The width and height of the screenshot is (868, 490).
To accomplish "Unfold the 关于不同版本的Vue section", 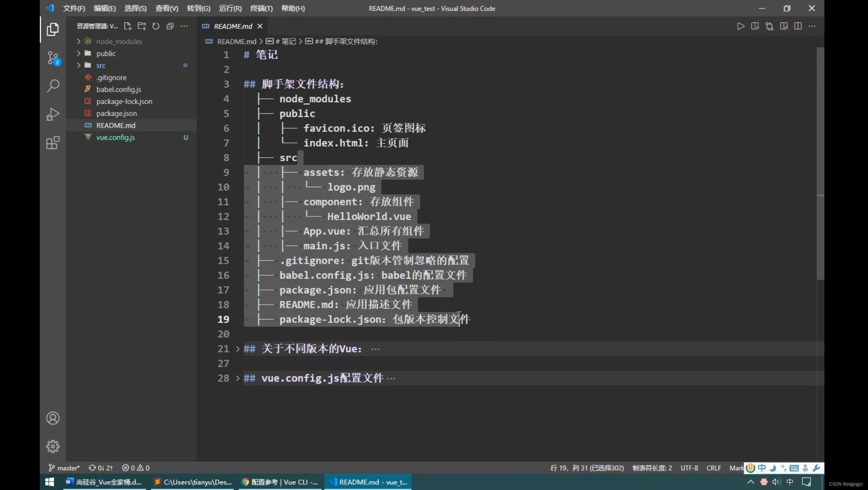I will pyautogui.click(x=238, y=349).
